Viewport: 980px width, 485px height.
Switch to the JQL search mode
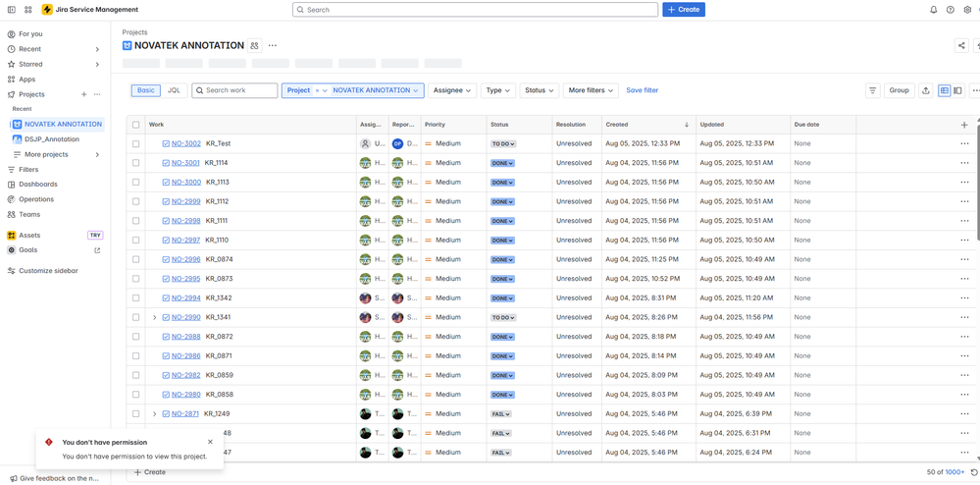coord(174,90)
